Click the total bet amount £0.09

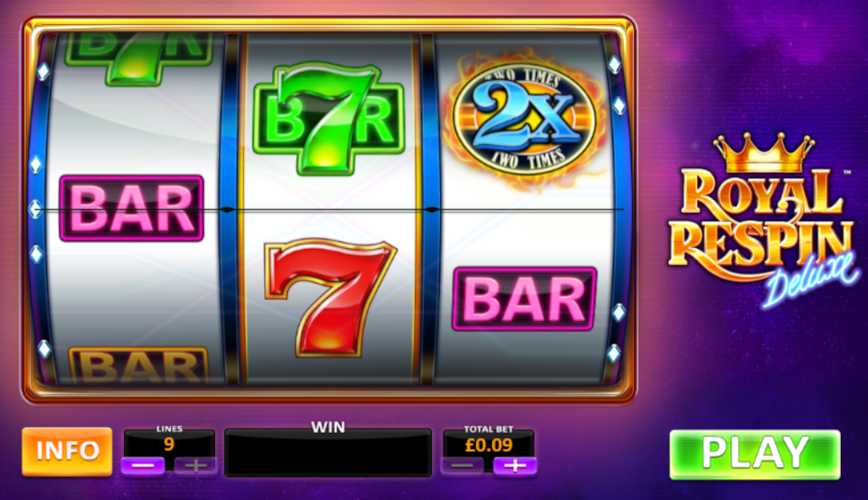[488, 445]
